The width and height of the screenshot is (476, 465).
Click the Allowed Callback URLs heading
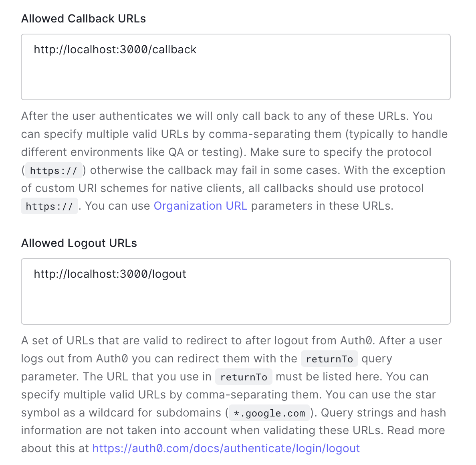(x=83, y=18)
